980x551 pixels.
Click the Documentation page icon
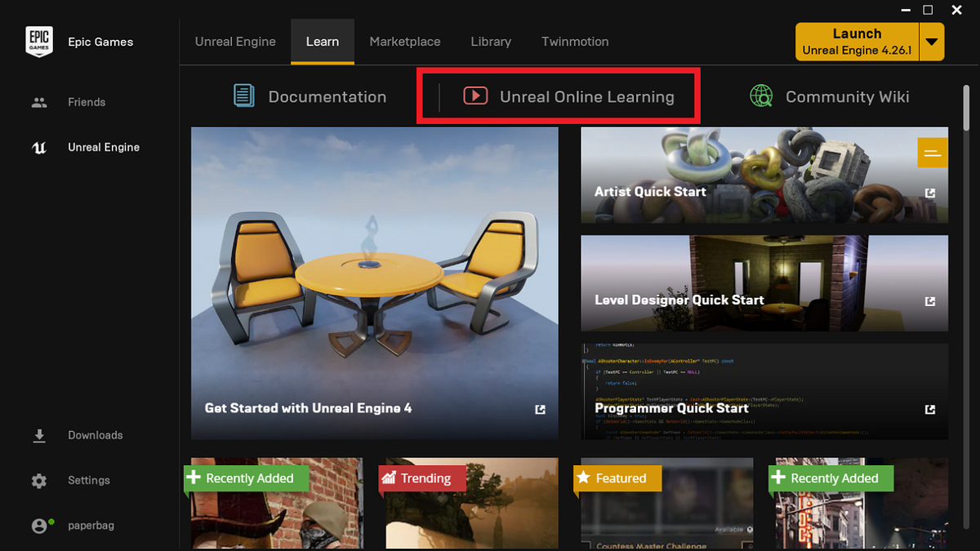[244, 96]
